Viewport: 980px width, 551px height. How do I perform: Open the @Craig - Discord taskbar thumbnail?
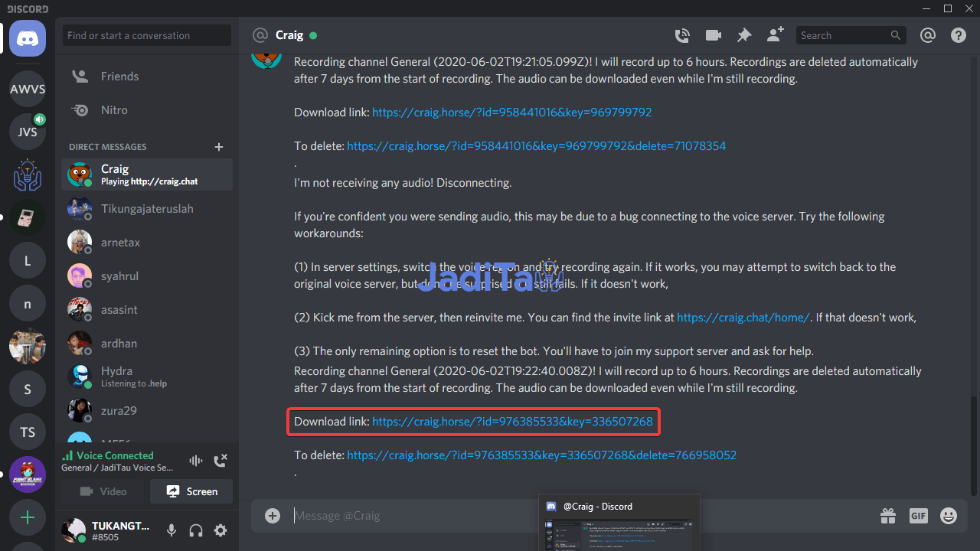[x=619, y=523]
